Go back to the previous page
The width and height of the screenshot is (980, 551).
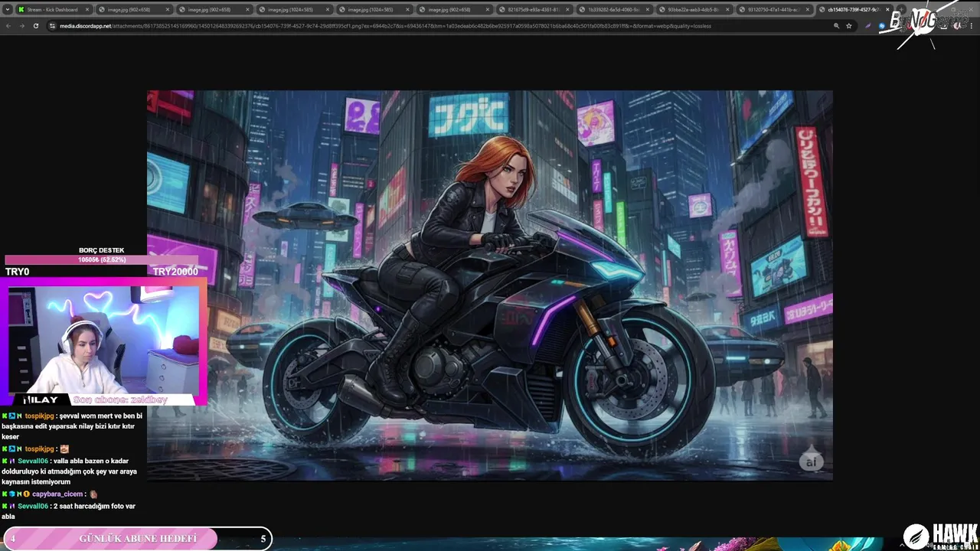[8, 26]
